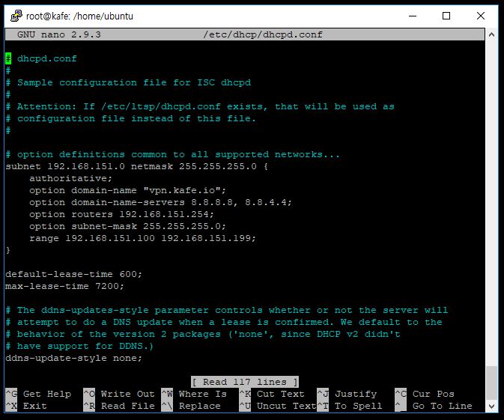
Task: Click the 'authoritative;' line
Action: pyautogui.click(x=70, y=178)
